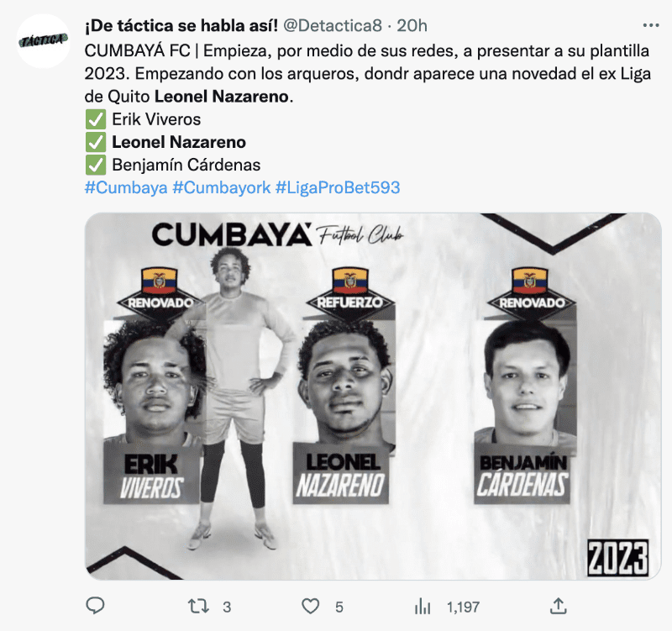Click the #Cumbaya hashtag link
The height and width of the screenshot is (631, 672).
pos(126,187)
